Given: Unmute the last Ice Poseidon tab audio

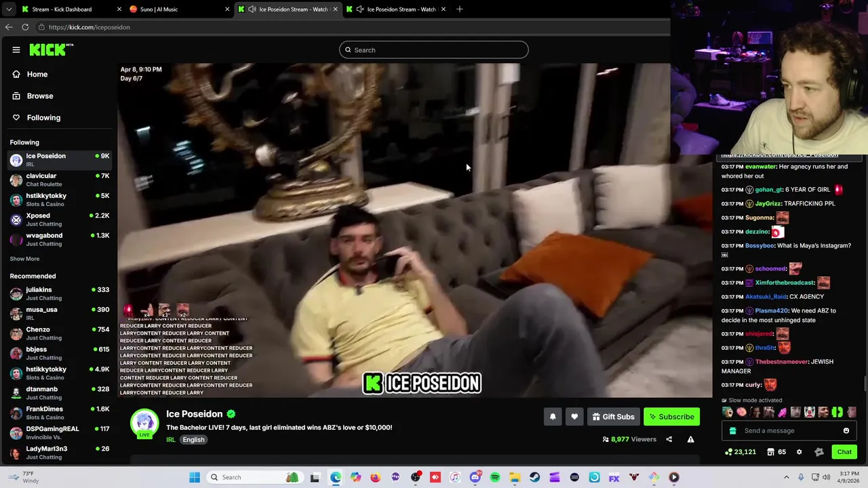Looking at the screenshot, I should coord(360,9).
